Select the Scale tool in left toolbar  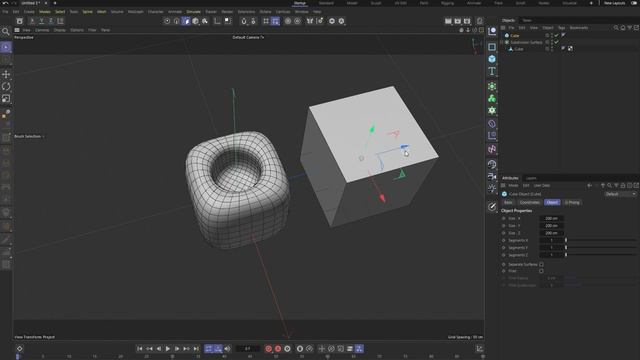(x=6, y=99)
